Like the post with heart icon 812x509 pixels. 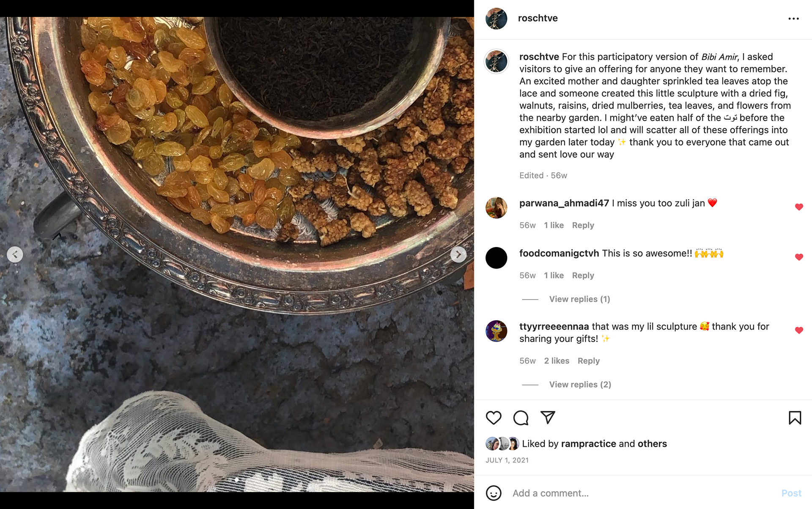[494, 418]
